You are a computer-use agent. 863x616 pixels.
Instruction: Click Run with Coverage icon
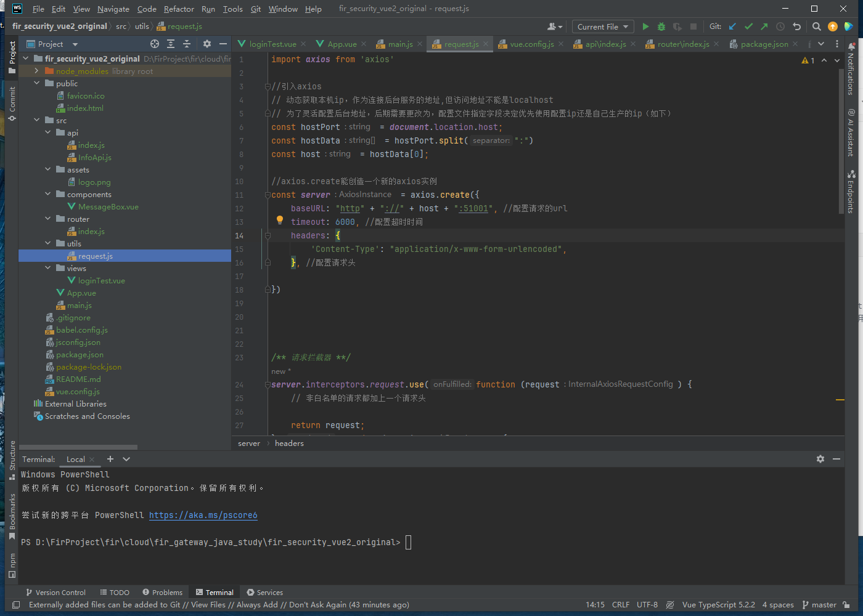pos(677,26)
